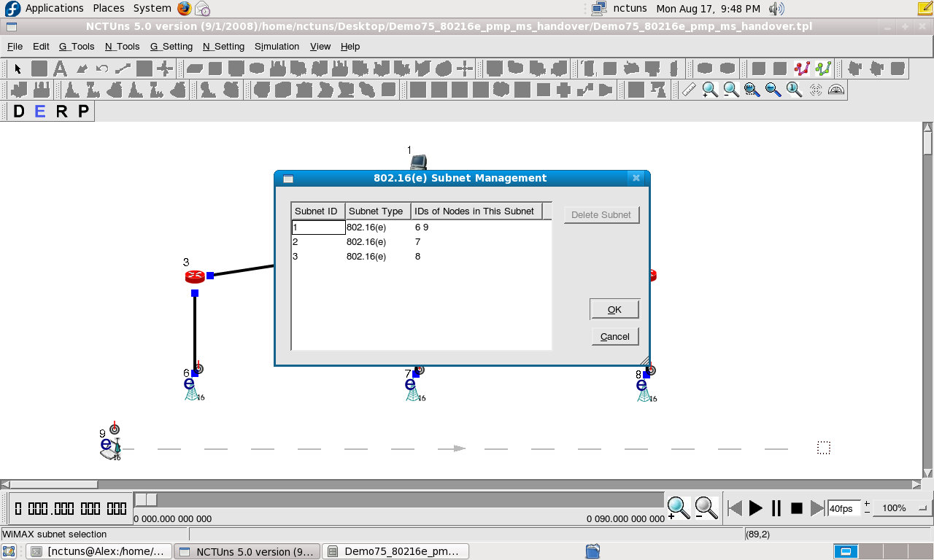Click OK in Subnet Management dialog
Screen dimensions: 934x560
click(x=614, y=309)
